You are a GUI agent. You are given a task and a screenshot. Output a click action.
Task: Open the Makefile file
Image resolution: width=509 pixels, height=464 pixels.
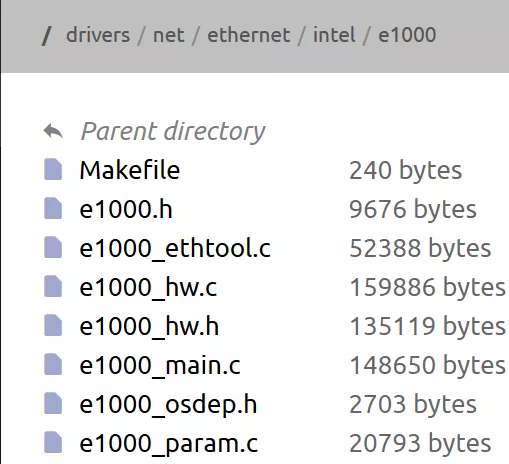point(130,170)
